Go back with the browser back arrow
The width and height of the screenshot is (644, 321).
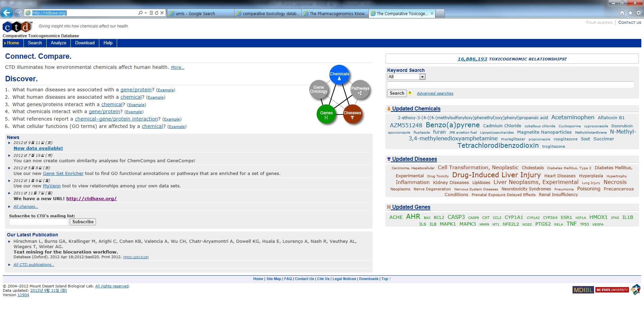pos(6,13)
